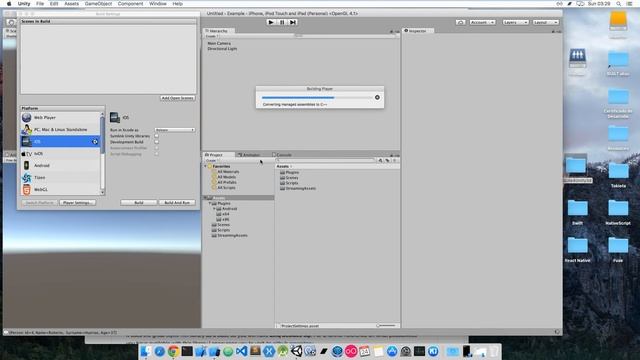Click the Play button in Unity toolbar
Screen dimensions: 640x360
tap(271, 22)
